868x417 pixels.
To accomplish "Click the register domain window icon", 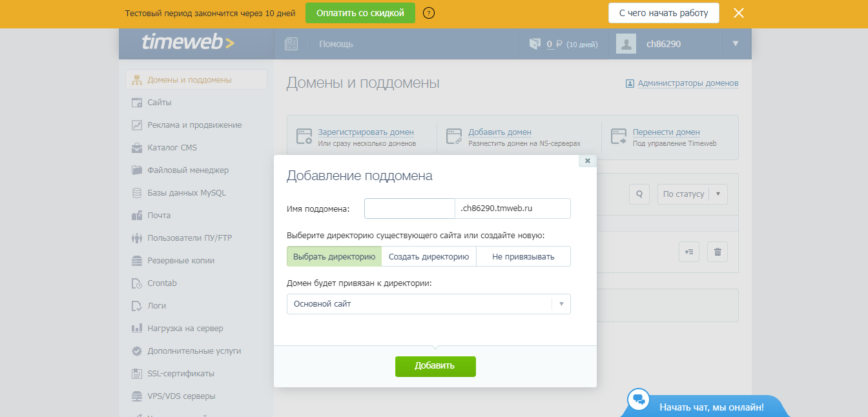I will (304, 136).
